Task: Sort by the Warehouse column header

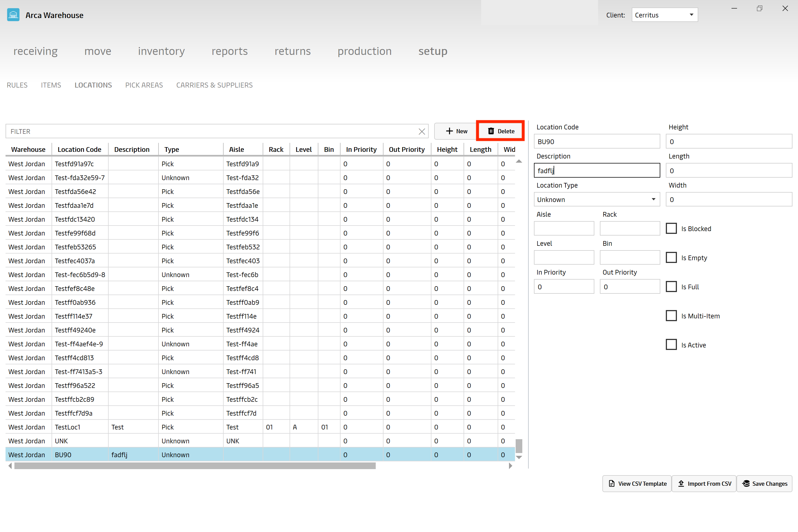Action: point(29,150)
